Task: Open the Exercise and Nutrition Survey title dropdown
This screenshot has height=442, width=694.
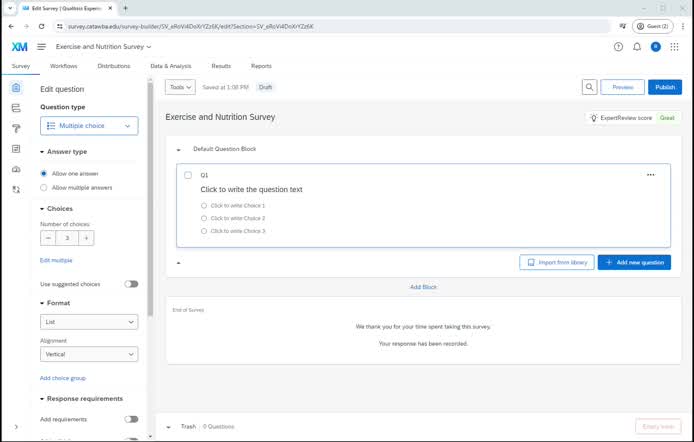Action: pyautogui.click(x=103, y=46)
